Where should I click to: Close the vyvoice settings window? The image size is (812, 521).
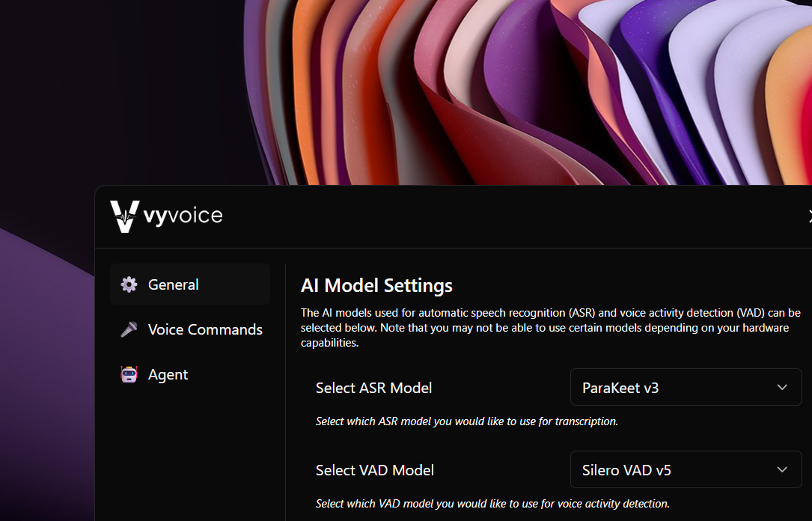809,217
